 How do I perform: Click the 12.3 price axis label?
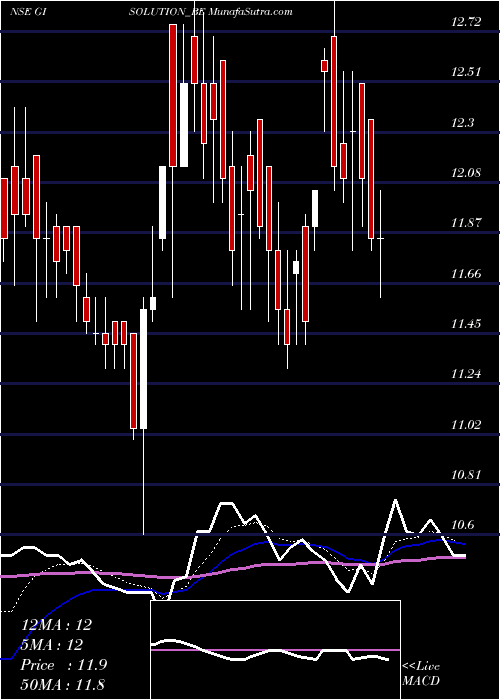[x=462, y=122]
